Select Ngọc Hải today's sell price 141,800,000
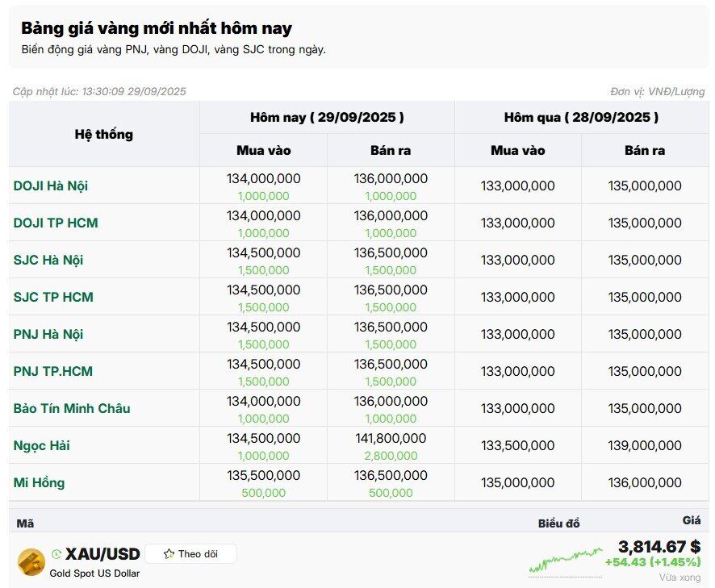The height and width of the screenshot is (588, 715). click(391, 439)
